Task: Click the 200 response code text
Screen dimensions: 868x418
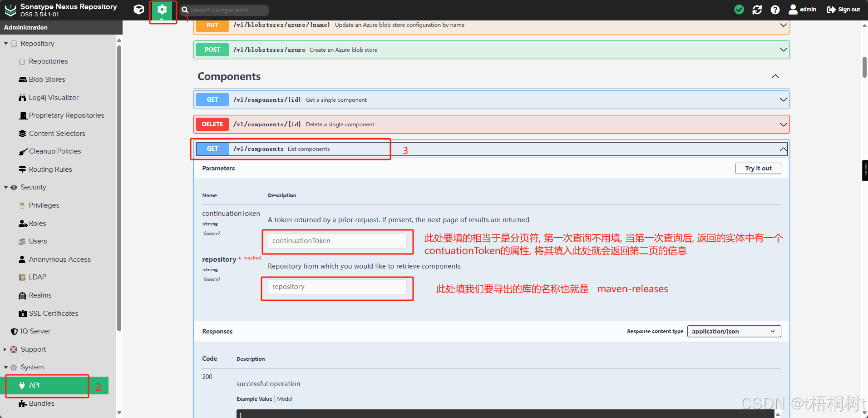Action: (x=207, y=377)
